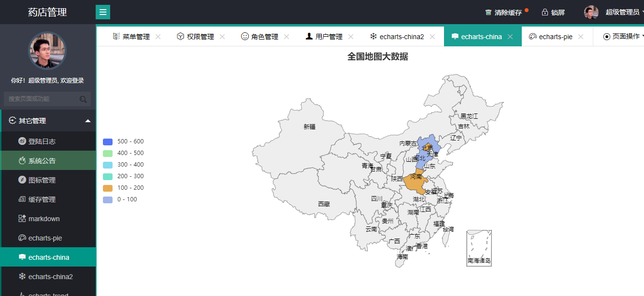This screenshot has height=296, width=644.
Task: Click the palette icon on echarts-pie tab
Action: pos(533,37)
